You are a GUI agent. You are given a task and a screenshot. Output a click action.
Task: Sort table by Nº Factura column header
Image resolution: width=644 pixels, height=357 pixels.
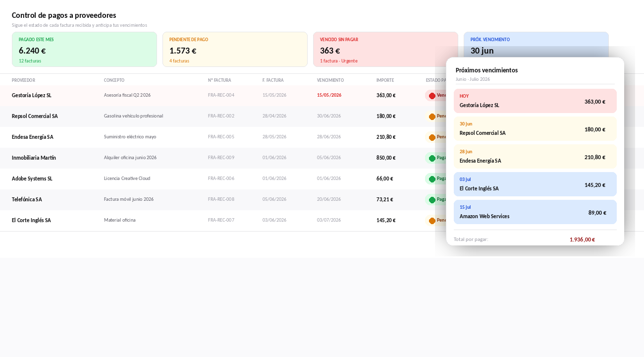coord(219,80)
